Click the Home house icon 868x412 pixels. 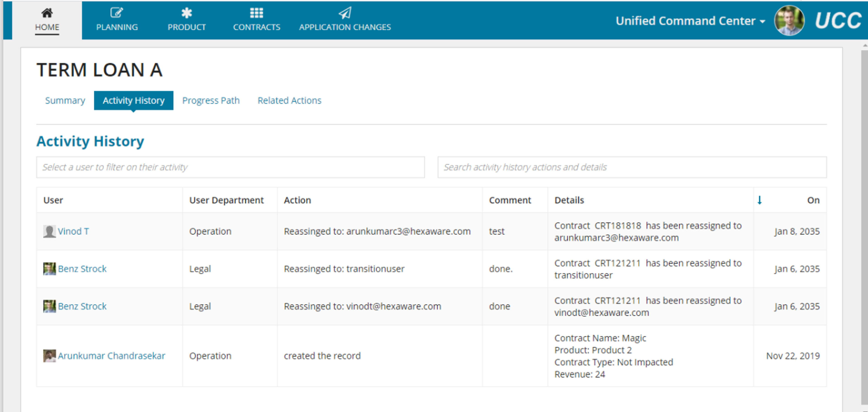47,13
